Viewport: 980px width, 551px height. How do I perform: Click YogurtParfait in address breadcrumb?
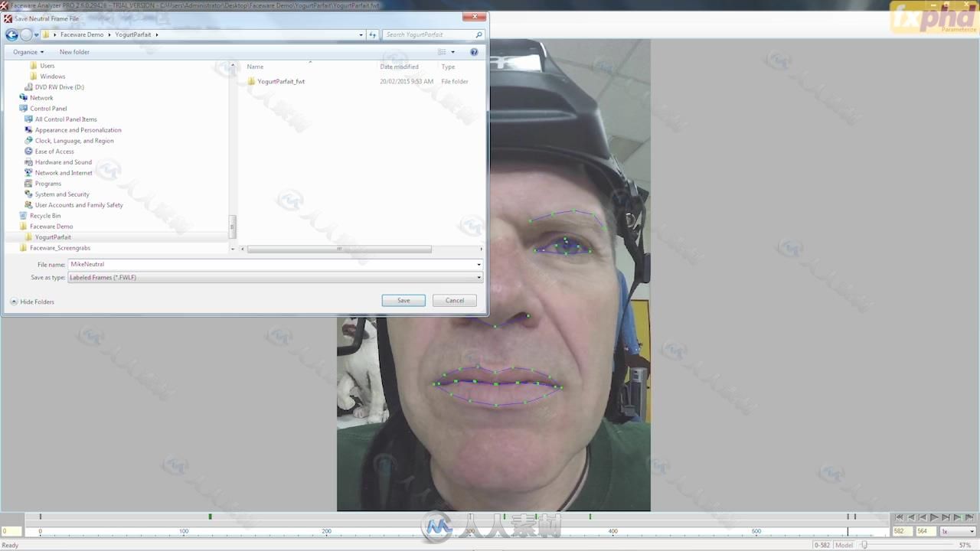(x=133, y=34)
